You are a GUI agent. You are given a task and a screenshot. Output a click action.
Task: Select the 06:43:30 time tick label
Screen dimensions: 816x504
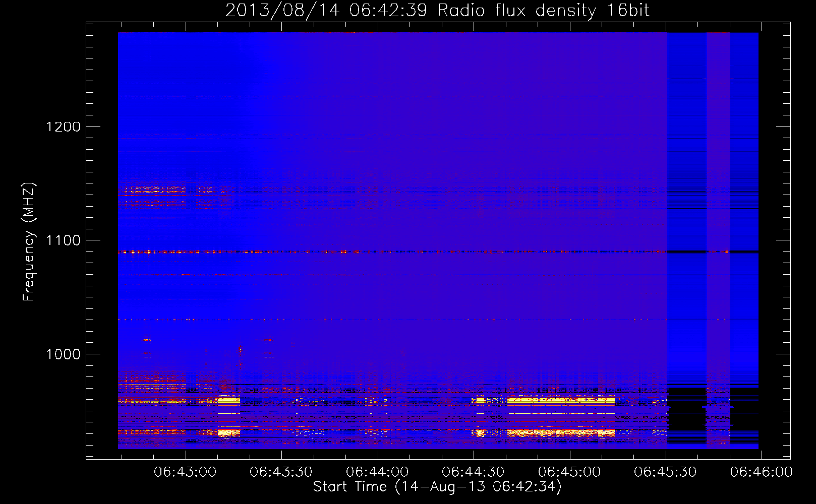coord(281,472)
